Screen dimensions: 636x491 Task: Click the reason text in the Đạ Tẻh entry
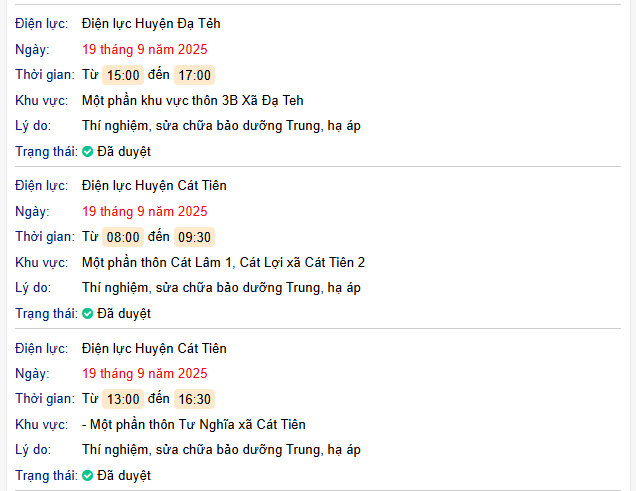(x=221, y=126)
